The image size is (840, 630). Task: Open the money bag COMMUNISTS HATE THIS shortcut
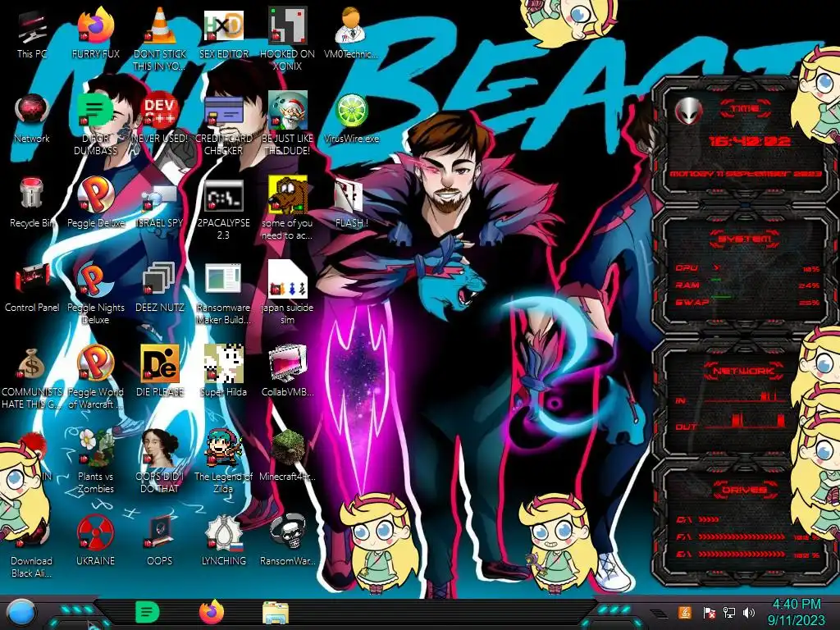[32, 377]
